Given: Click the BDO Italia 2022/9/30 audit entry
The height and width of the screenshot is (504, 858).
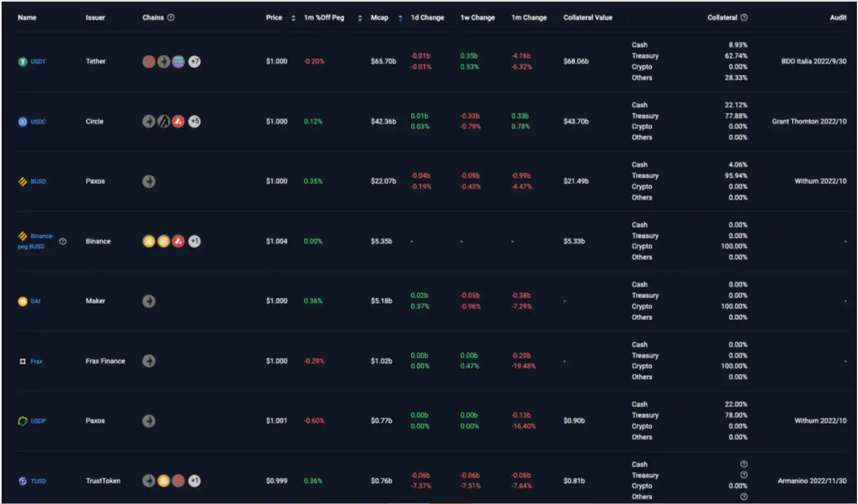Looking at the screenshot, I should pos(814,62).
